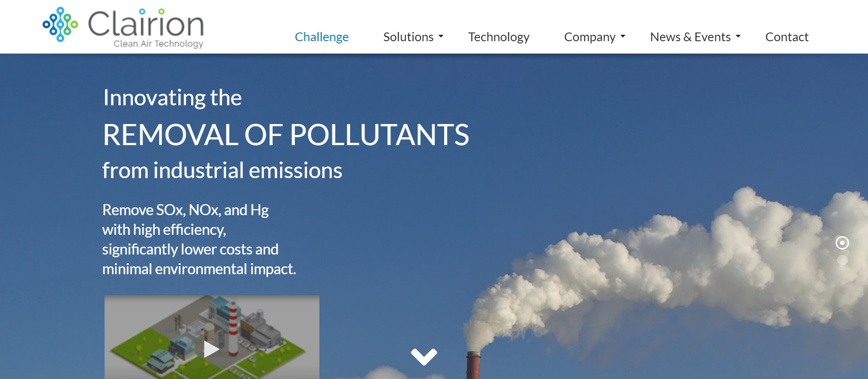Image resolution: width=868 pixels, height=379 pixels.
Task: Expand the Company dropdown arrow
Action: click(x=623, y=36)
